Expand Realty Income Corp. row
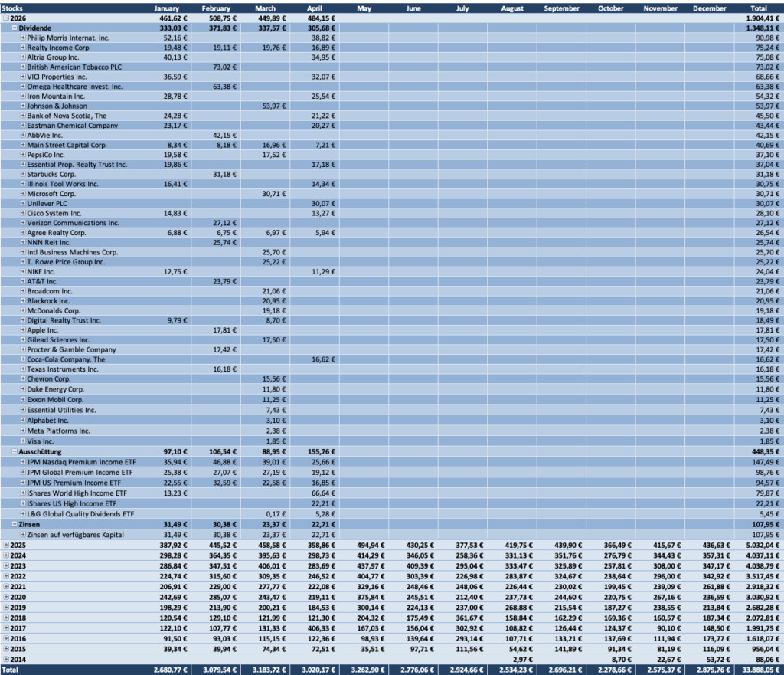This screenshot has height=675, width=784. pos(23,48)
